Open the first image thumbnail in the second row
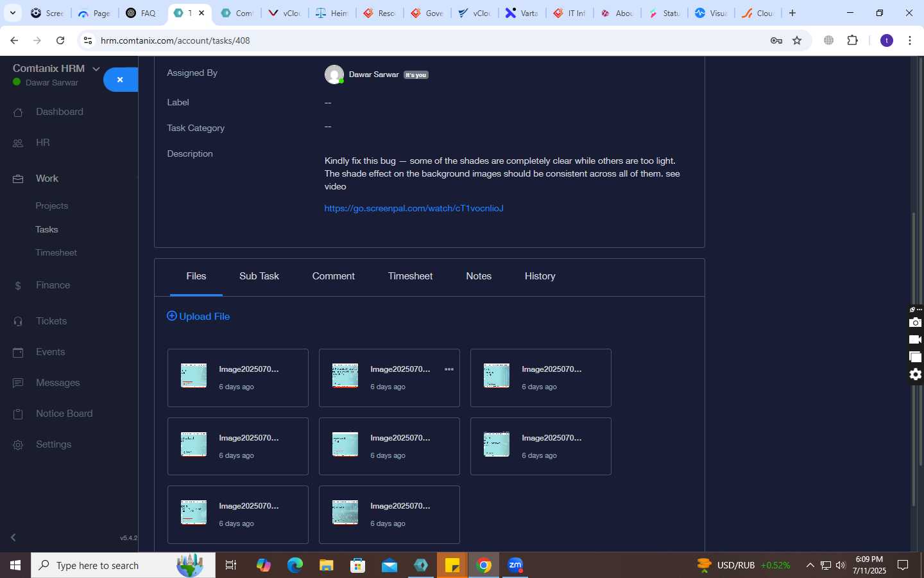The width and height of the screenshot is (924, 578). [x=194, y=444]
